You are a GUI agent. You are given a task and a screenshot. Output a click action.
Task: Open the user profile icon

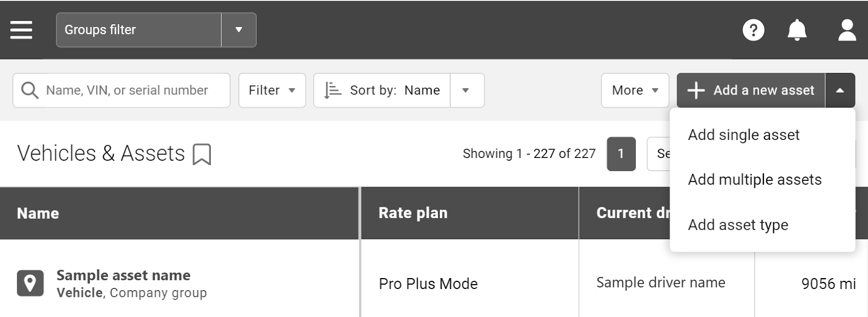click(847, 30)
